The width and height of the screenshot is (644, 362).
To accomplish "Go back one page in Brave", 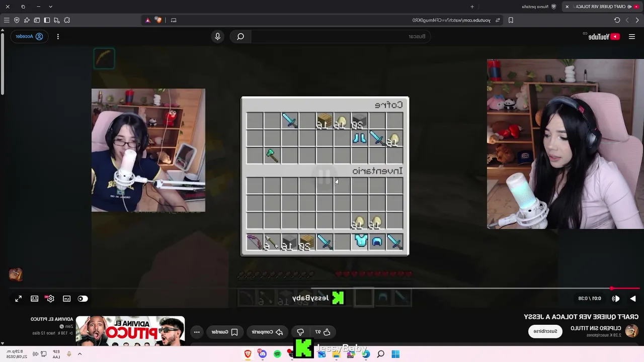I will tap(636, 20).
